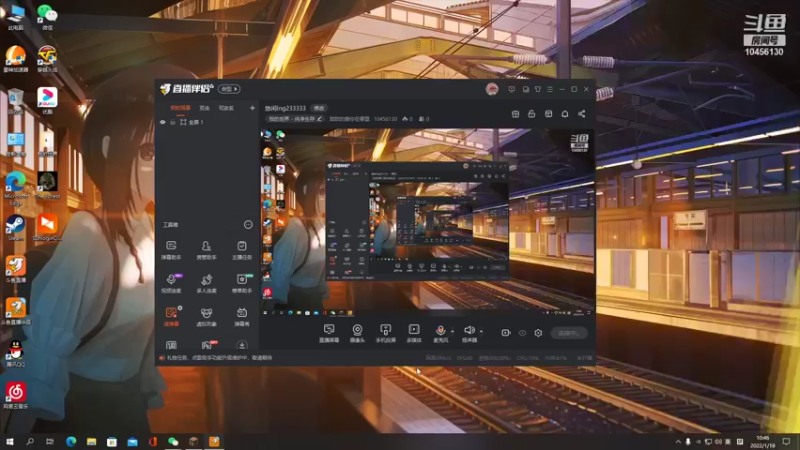
Task: Expand the microphone options arrow
Action: coord(452,331)
